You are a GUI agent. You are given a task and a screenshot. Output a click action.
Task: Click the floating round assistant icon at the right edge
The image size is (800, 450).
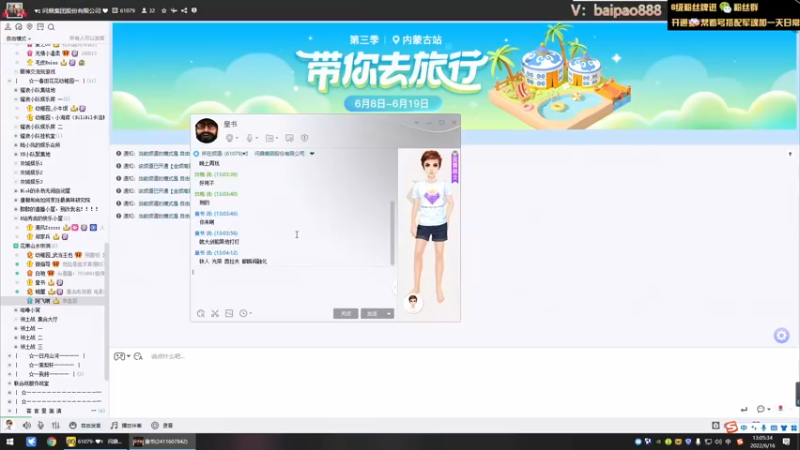(782, 335)
